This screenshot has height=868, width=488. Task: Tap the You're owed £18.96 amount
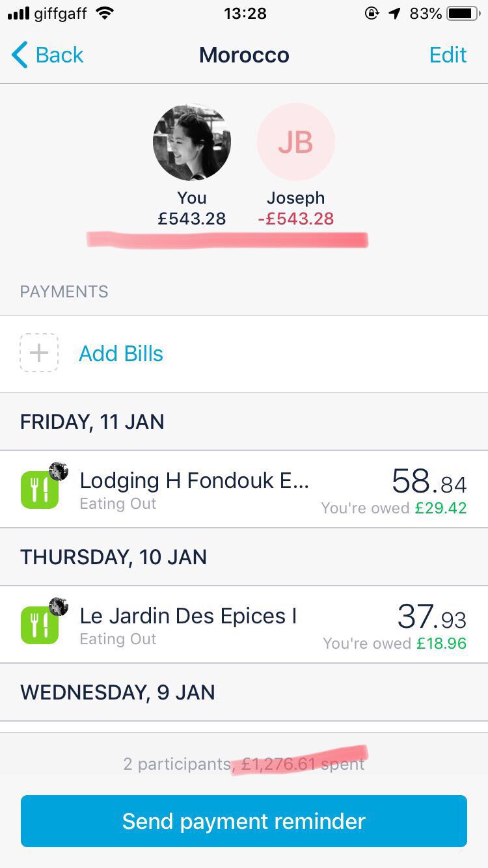[441, 644]
